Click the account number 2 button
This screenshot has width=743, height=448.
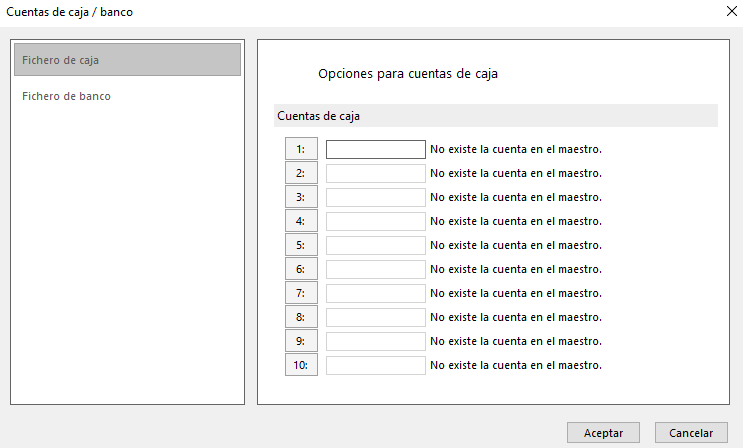301,174
